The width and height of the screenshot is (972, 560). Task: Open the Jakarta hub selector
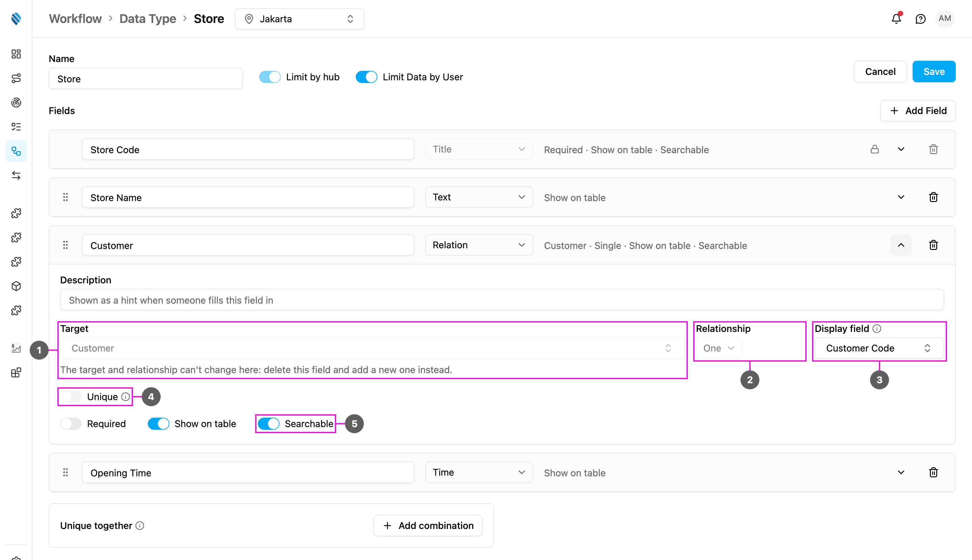[299, 19]
